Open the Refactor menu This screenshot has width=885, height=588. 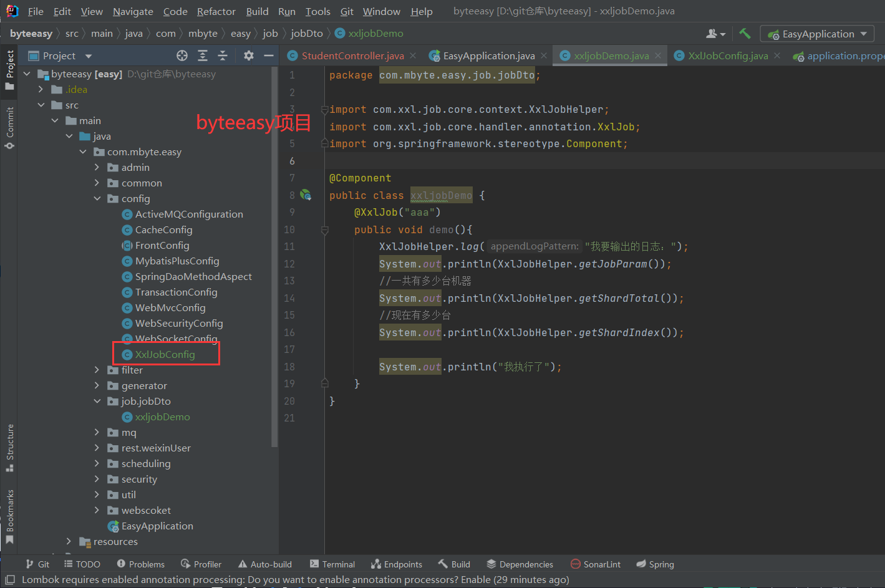tap(216, 11)
